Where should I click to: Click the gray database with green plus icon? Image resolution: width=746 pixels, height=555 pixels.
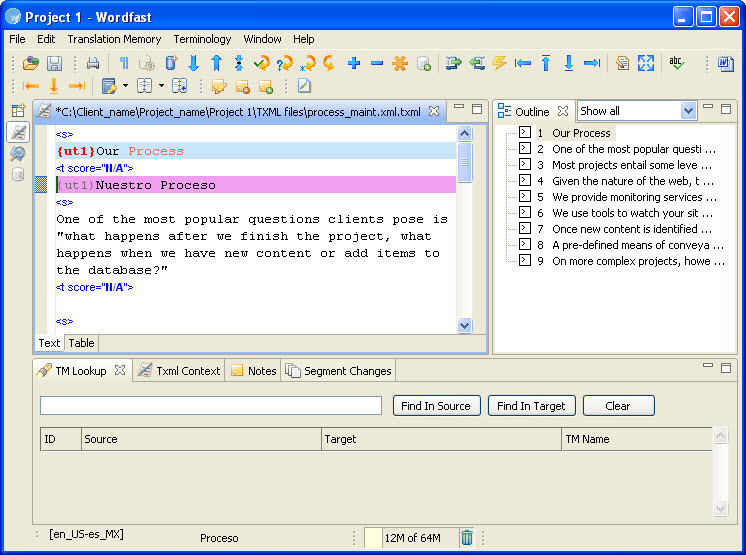(423, 63)
